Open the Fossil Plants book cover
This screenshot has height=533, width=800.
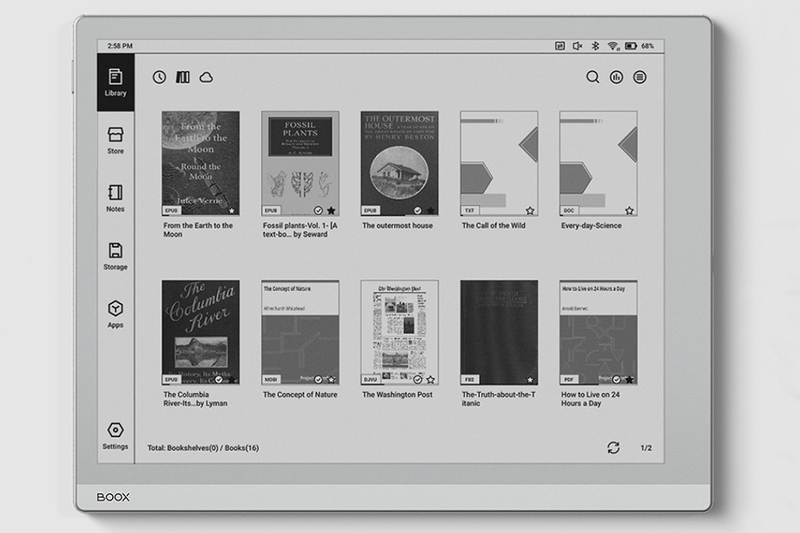pyautogui.click(x=300, y=163)
